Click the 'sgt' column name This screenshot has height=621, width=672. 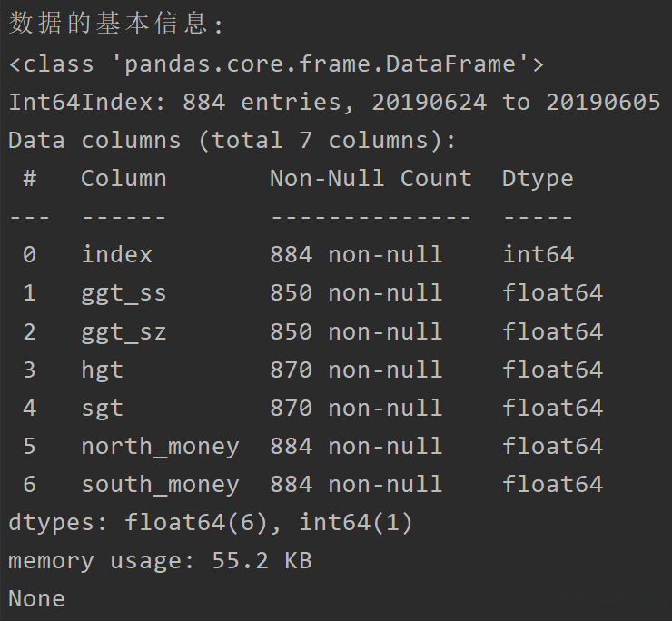click(102, 408)
